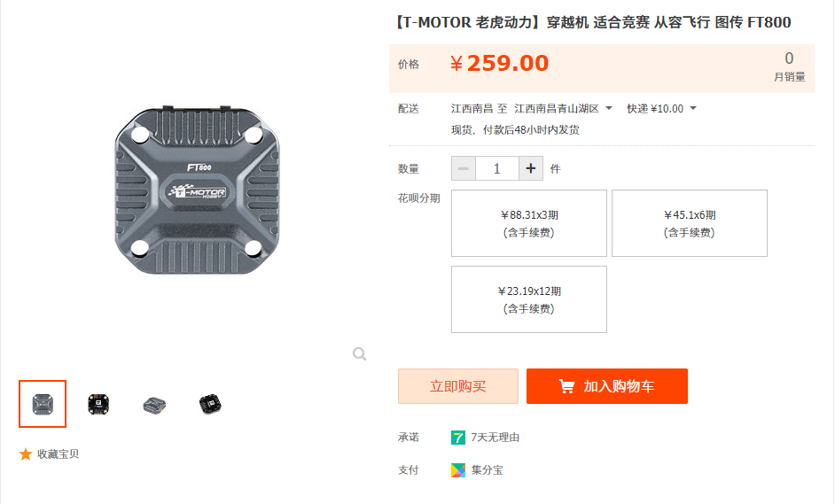The image size is (835, 504).
Task: Decrease quantity with the minus button
Action: [x=464, y=168]
